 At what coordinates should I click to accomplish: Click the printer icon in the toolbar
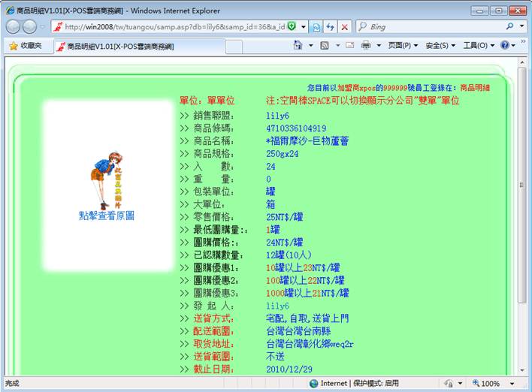tap(366, 46)
